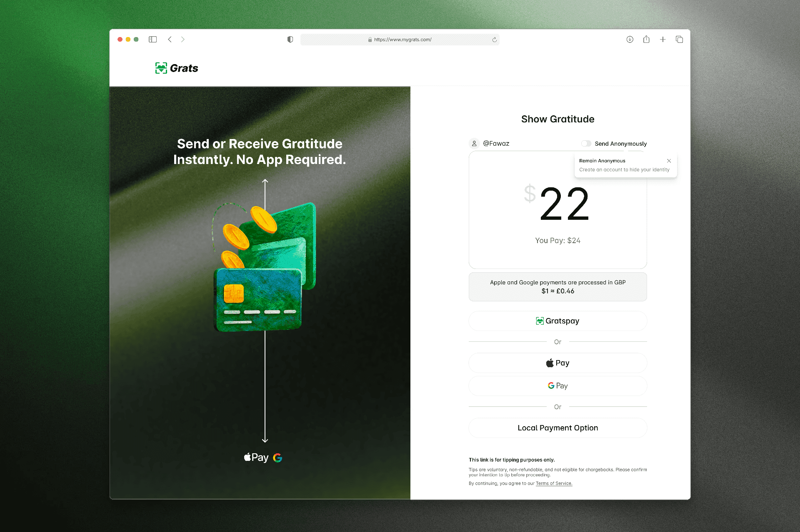Go back with the browser back arrow

[170, 40]
